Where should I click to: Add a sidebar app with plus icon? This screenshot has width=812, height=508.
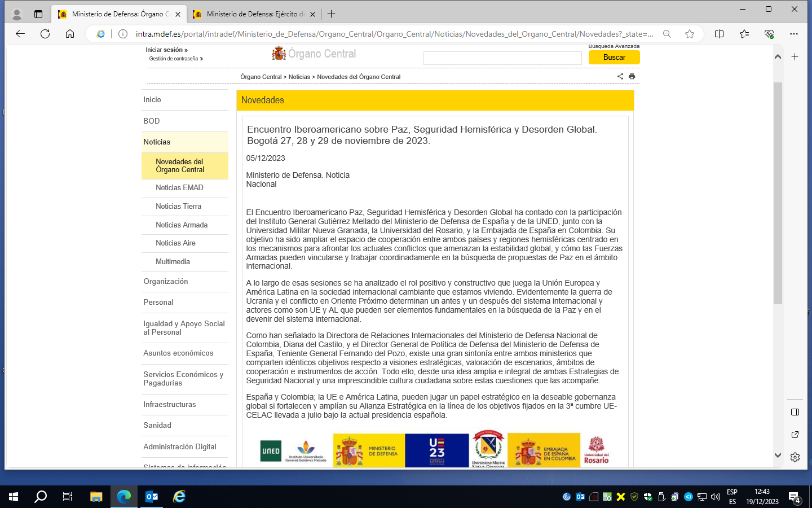click(x=795, y=56)
